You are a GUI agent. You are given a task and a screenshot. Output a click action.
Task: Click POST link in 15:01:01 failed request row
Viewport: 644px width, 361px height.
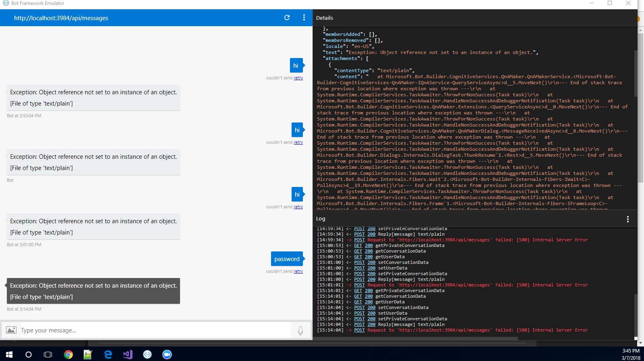coord(360,285)
